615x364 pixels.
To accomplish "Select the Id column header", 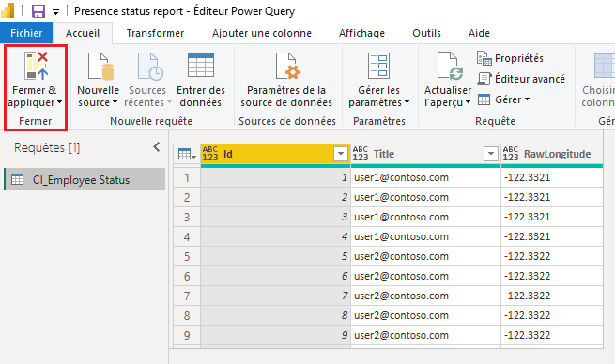I will (x=275, y=154).
